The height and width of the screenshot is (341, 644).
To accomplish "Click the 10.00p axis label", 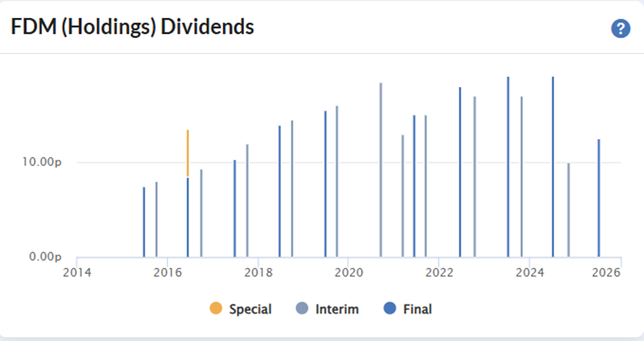I will (x=42, y=162).
